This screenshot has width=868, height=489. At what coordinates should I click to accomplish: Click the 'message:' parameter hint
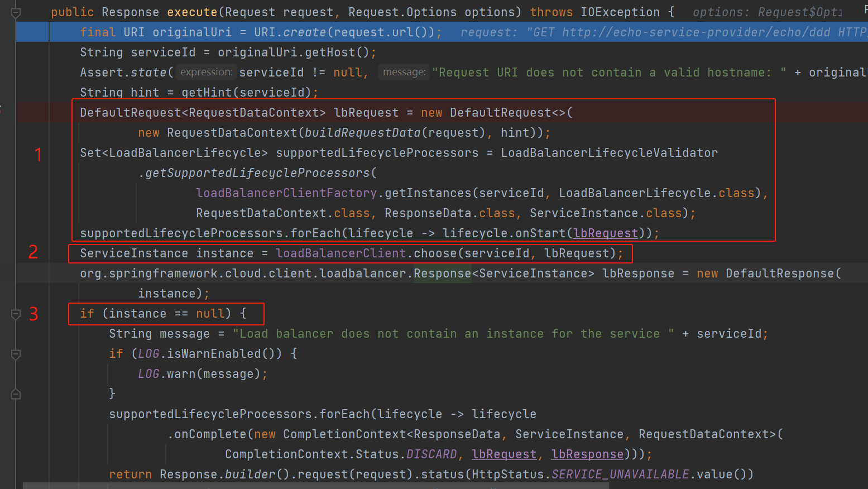(x=404, y=72)
